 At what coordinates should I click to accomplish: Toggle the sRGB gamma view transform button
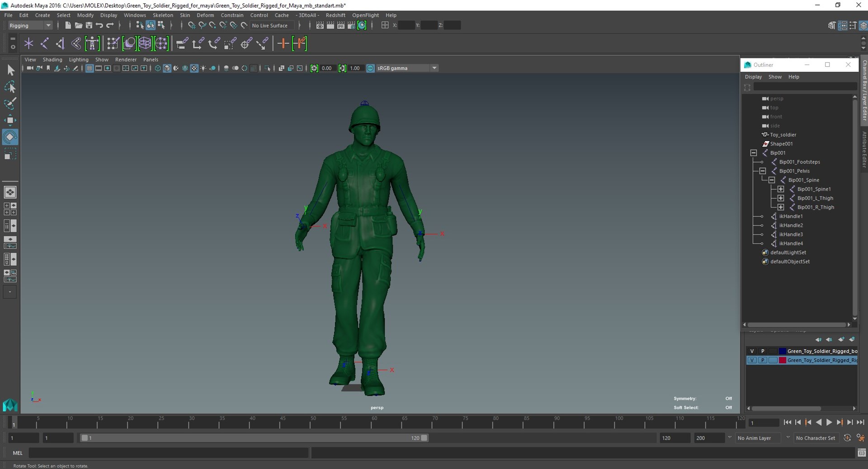pyautogui.click(x=370, y=68)
